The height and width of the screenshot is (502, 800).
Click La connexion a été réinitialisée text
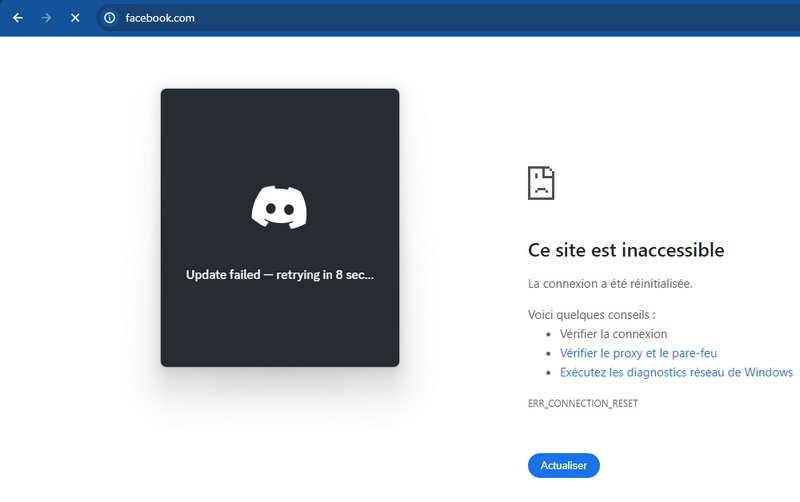click(610, 284)
